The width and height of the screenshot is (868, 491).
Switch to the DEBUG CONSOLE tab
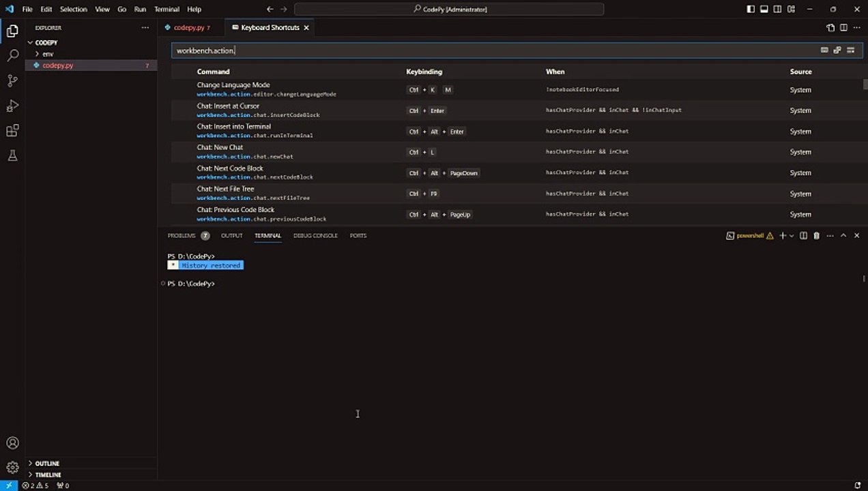[x=315, y=235]
